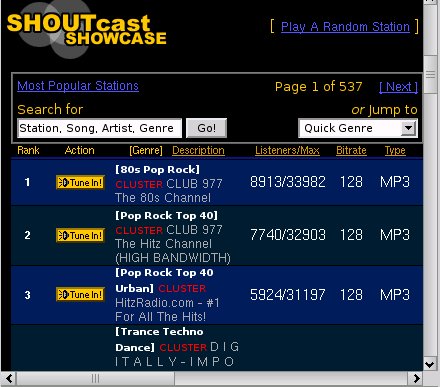Click the horizontal scrollbar right arrow
The height and width of the screenshot is (387, 440).
tap(416, 379)
